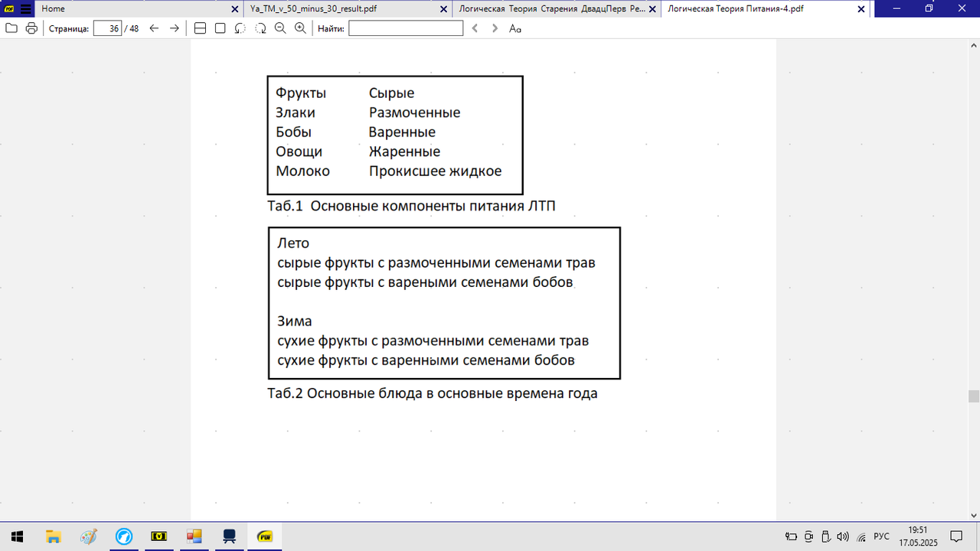Click the text 'Фрукты' in table 1

click(x=301, y=93)
